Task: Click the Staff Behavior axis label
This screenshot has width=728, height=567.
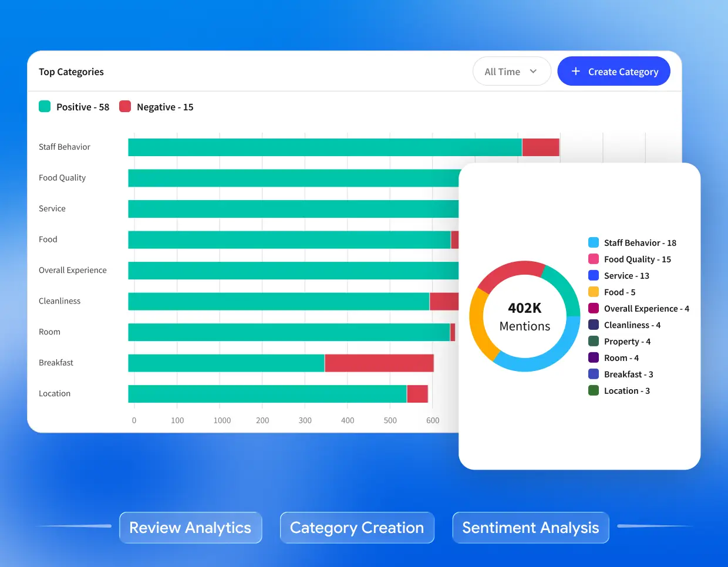Action: tap(65, 147)
